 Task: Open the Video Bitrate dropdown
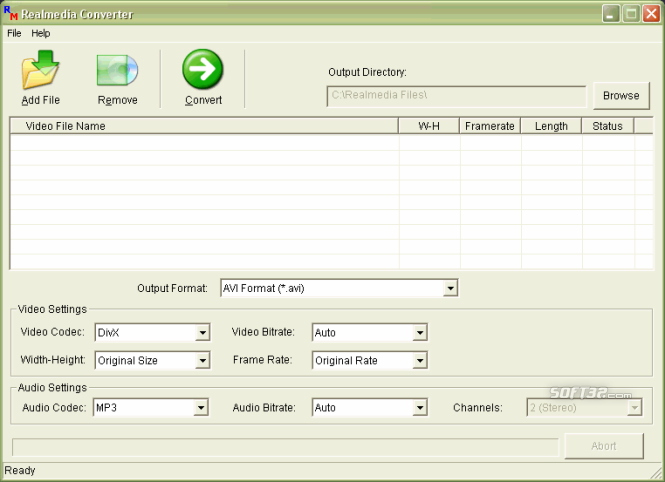click(420, 332)
